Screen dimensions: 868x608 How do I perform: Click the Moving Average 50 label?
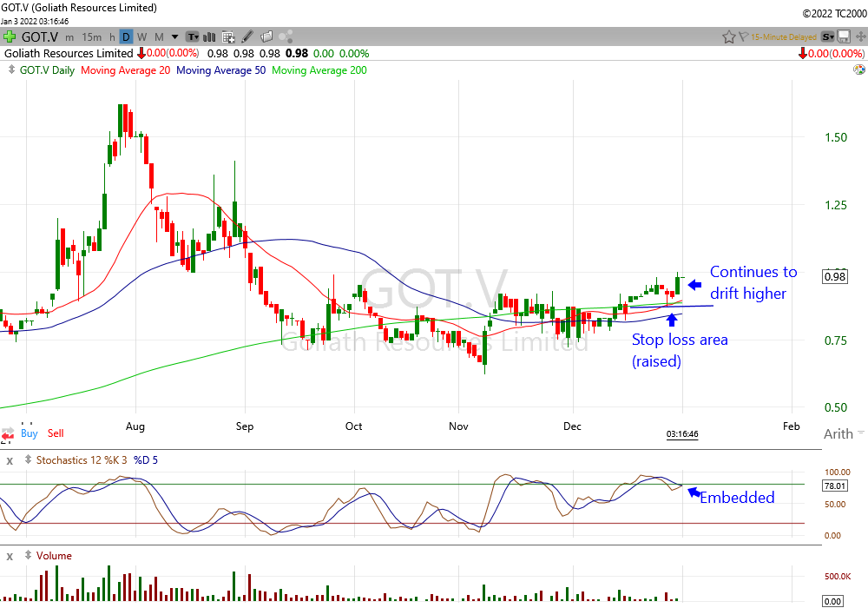[x=220, y=70]
